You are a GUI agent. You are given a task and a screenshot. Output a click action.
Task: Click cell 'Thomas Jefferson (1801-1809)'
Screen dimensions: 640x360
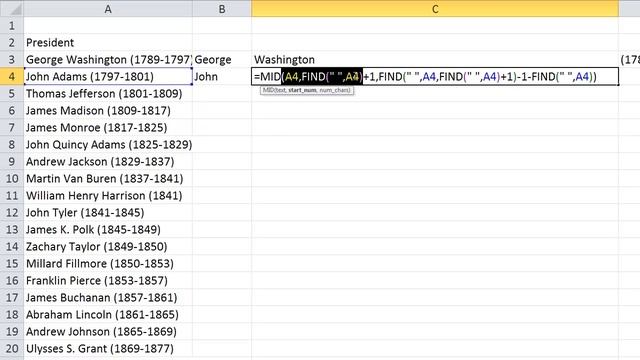pos(108,93)
